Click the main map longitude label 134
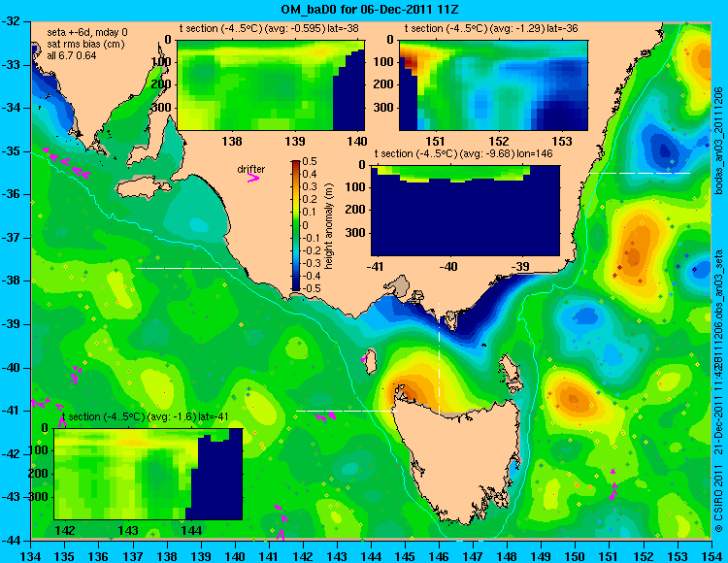Image resolution: width=728 pixels, height=563 pixels. click(31, 555)
